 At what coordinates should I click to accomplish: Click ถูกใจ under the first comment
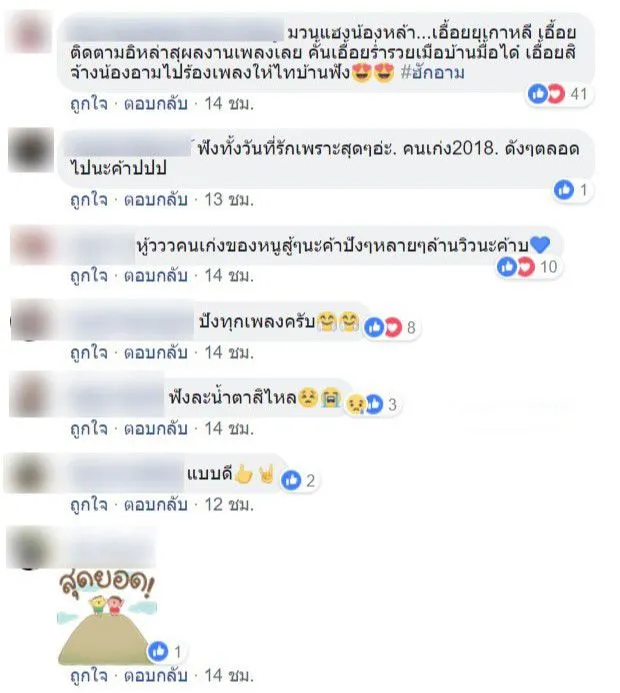coord(89,104)
